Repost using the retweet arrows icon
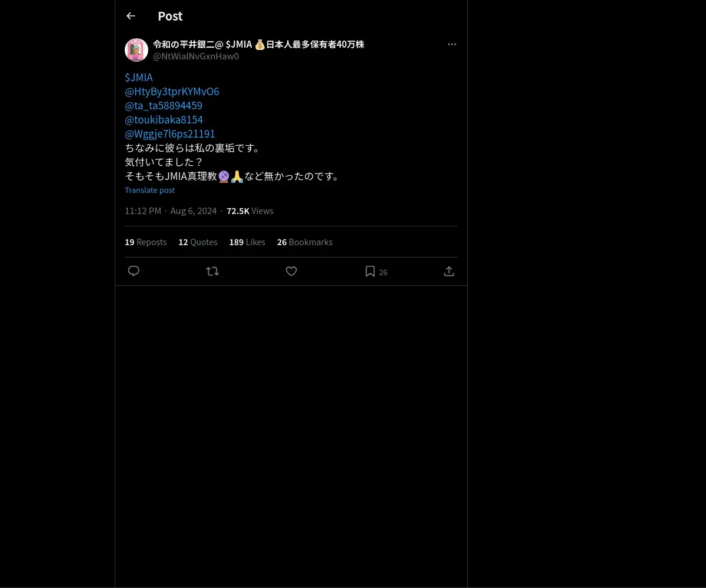The width and height of the screenshot is (706, 588). [212, 271]
